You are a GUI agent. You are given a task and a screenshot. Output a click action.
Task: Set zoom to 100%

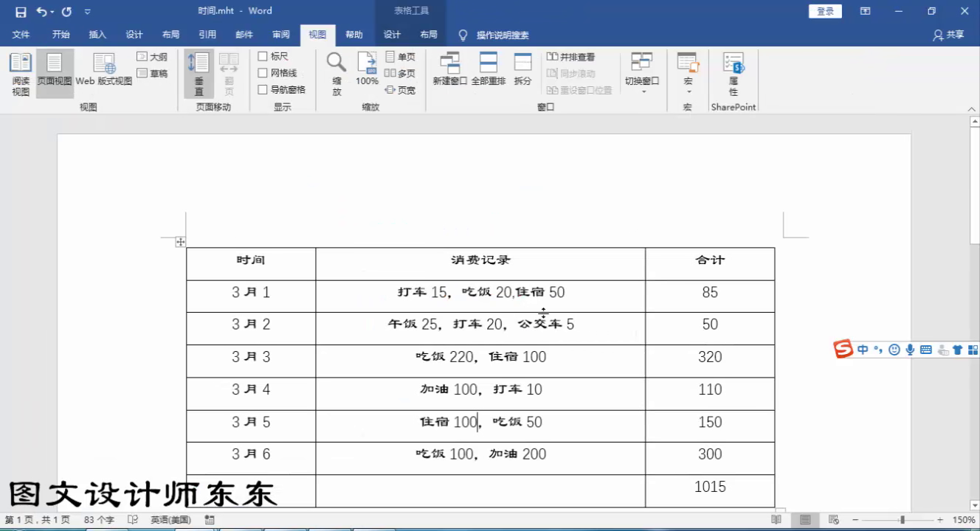[x=367, y=70]
